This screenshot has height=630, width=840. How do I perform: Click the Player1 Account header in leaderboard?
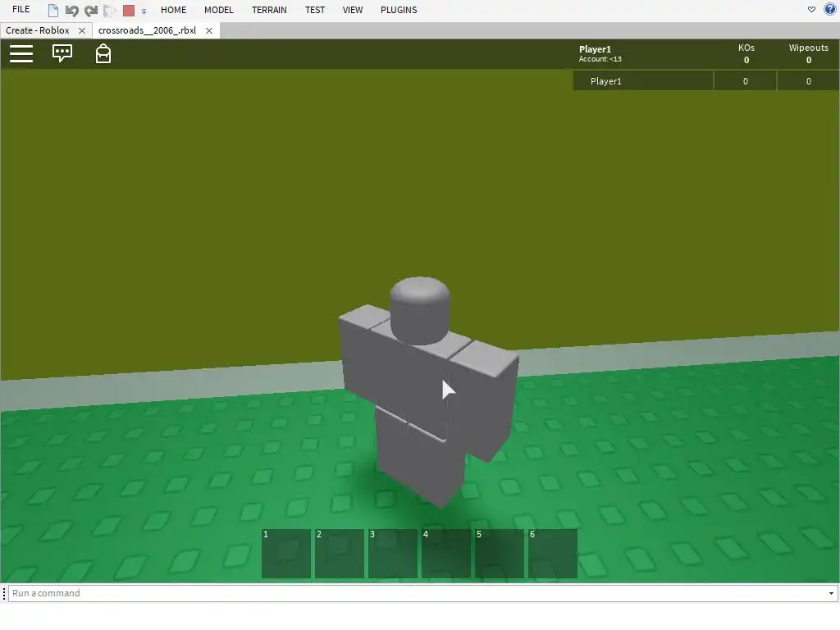600,53
